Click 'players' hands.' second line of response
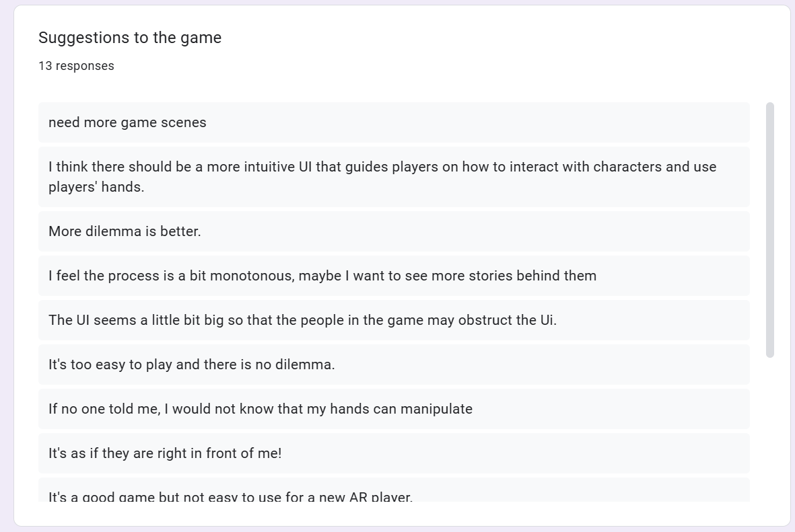 click(x=96, y=187)
